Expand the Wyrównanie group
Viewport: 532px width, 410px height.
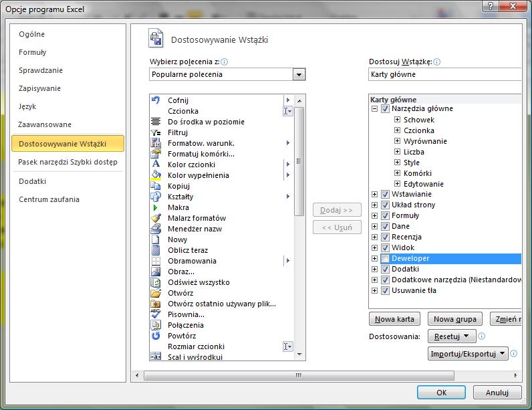[x=397, y=141]
